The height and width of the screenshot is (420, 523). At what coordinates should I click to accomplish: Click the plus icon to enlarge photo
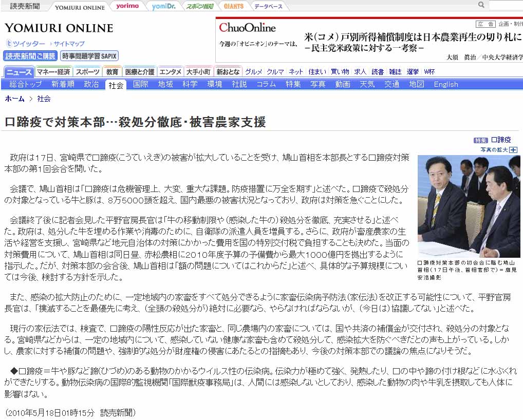point(513,149)
